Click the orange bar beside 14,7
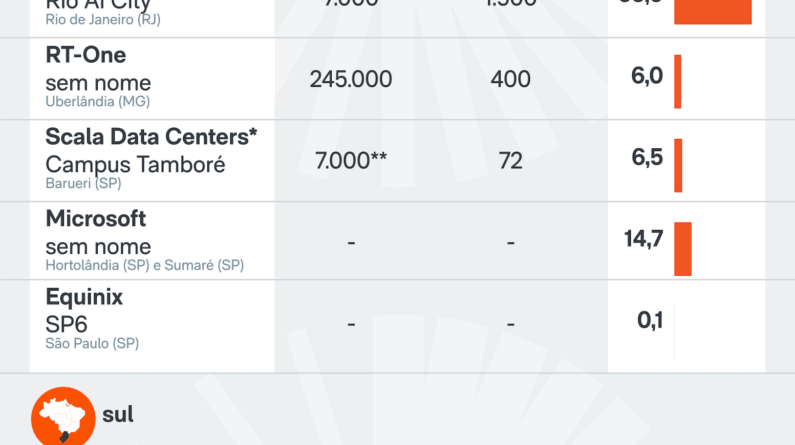The width and height of the screenshot is (795, 445). pyautogui.click(x=683, y=248)
